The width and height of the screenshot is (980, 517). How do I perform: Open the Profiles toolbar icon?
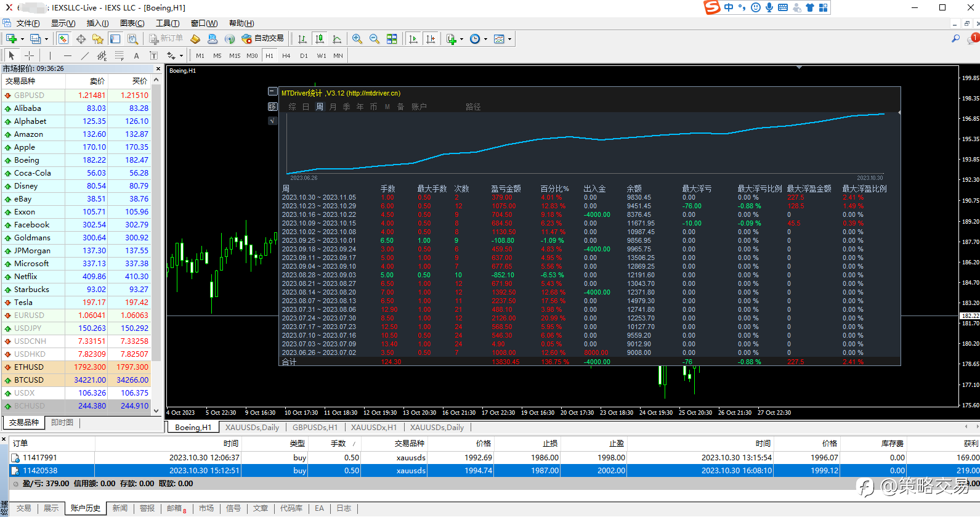(x=36, y=39)
